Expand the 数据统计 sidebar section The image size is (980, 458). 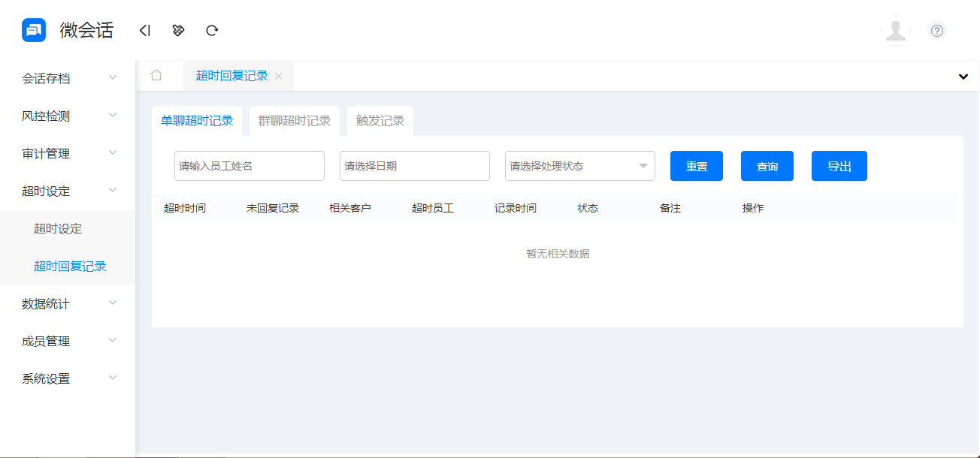tap(66, 303)
